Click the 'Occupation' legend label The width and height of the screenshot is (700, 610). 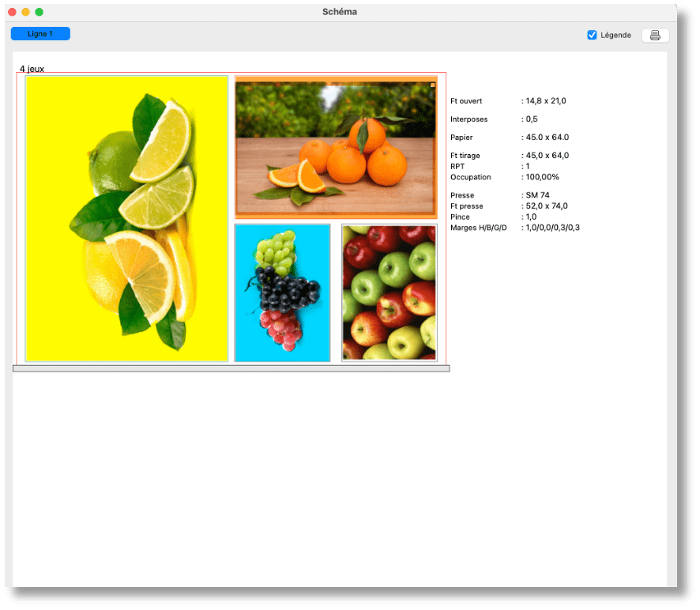pos(471,177)
